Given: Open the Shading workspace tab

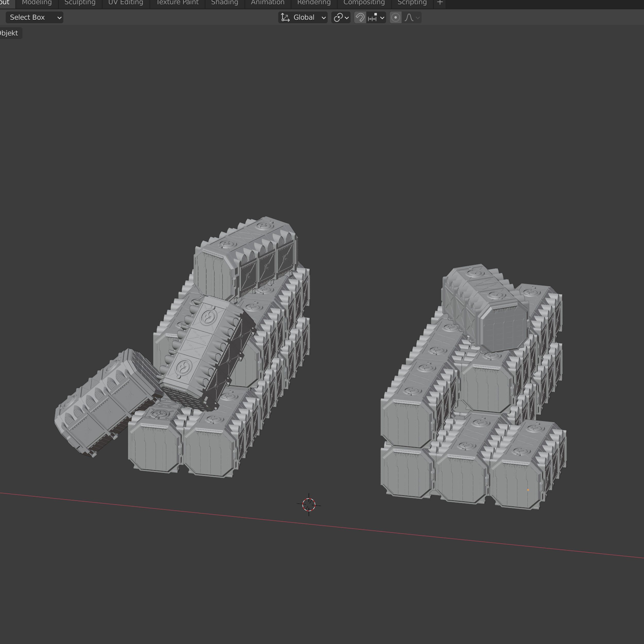Looking at the screenshot, I should point(224,3).
